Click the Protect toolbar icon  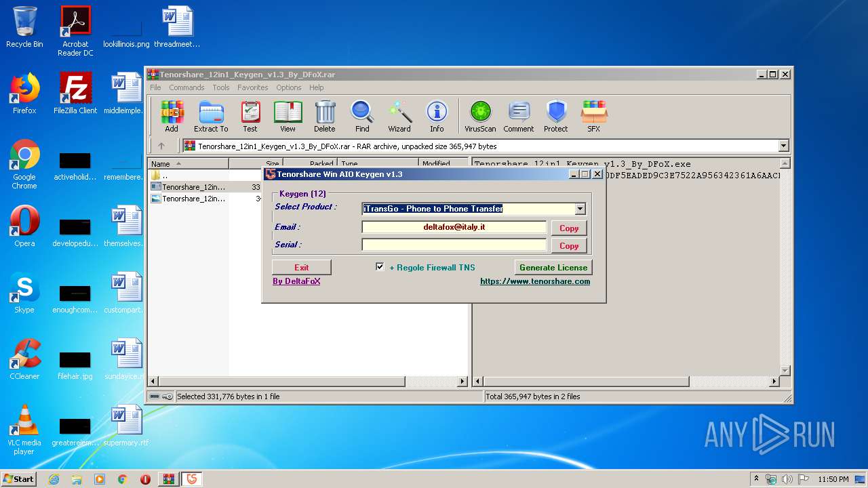(x=556, y=117)
